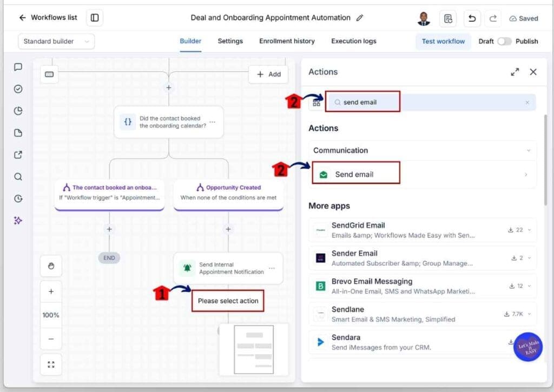This screenshot has height=392, width=554.
Task: Open the options menu of the condition node
Action: point(212,122)
